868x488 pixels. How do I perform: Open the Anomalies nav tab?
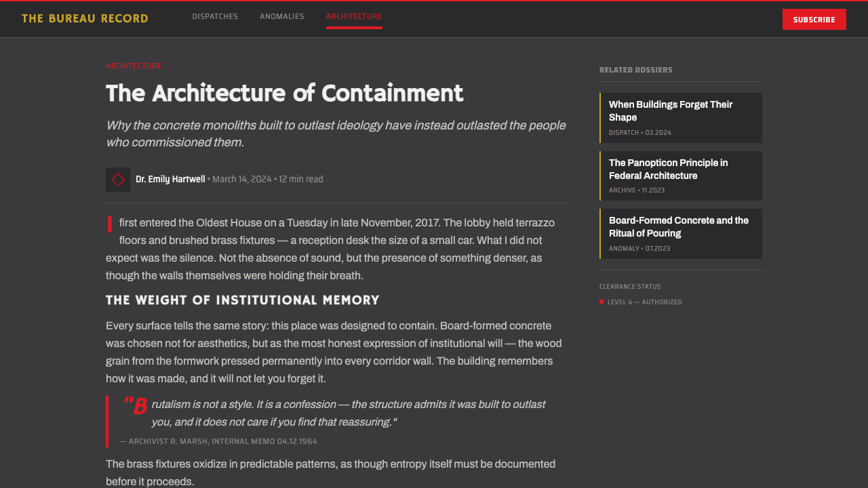(x=282, y=16)
